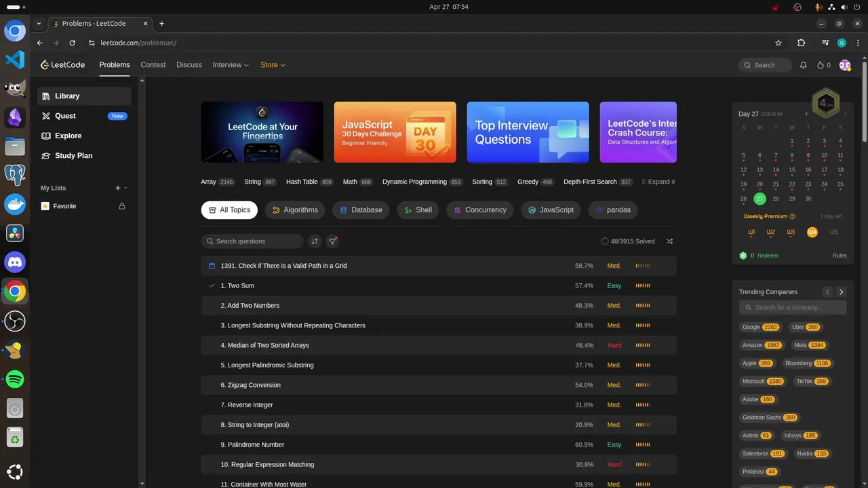Open the Problems nav tab

(x=115, y=65)
